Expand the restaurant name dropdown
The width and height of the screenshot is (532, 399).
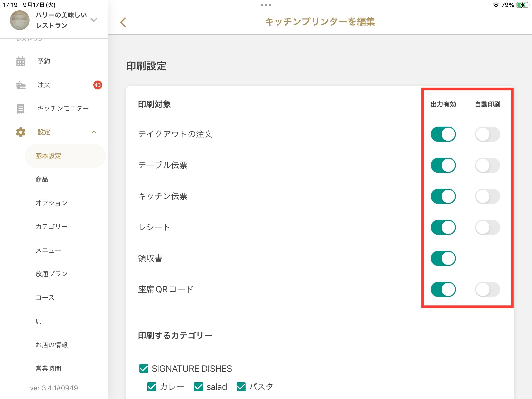(x=94, y=20)
